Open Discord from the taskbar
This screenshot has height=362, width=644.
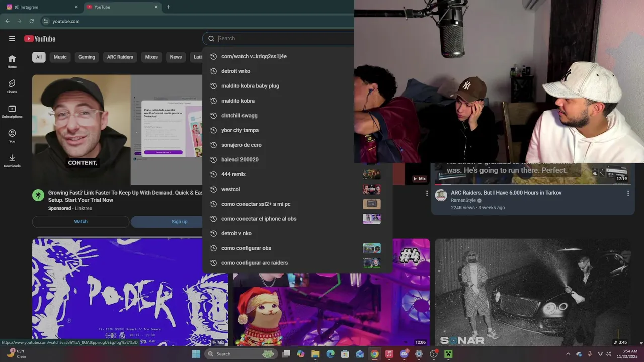point(404,354)
